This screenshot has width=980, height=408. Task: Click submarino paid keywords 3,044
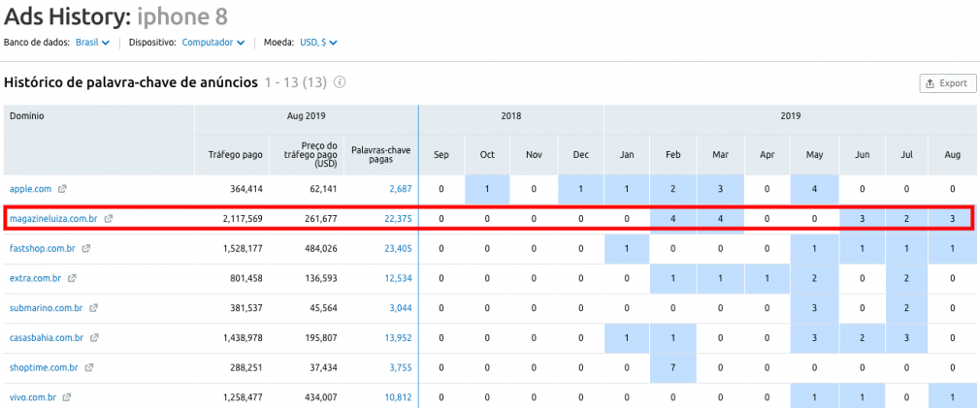point(401,308)
